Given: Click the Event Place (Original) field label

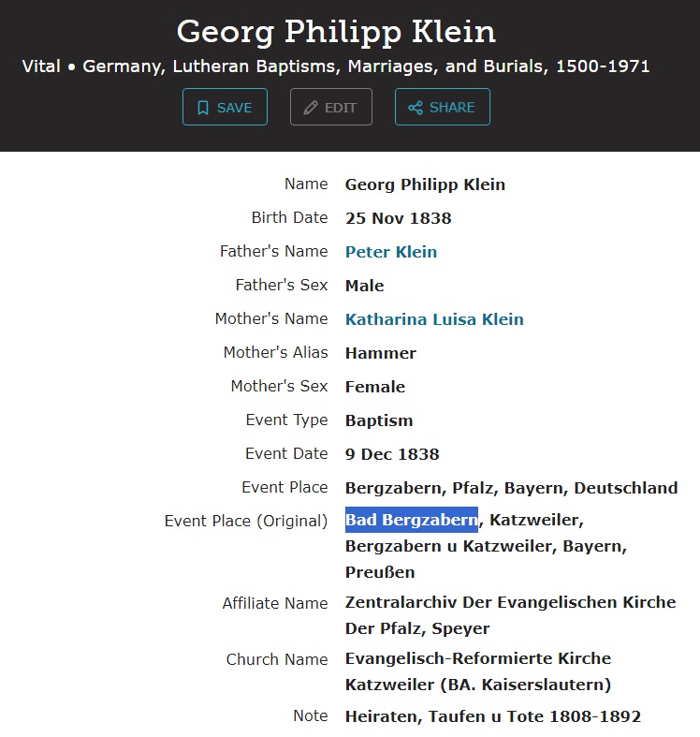Looking at the screenshot, I should [246, 521].
